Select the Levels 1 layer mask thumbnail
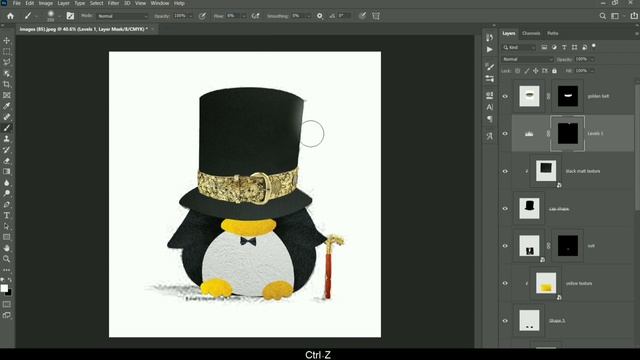This screenshot has width=640, height=360. click(567, 133)
